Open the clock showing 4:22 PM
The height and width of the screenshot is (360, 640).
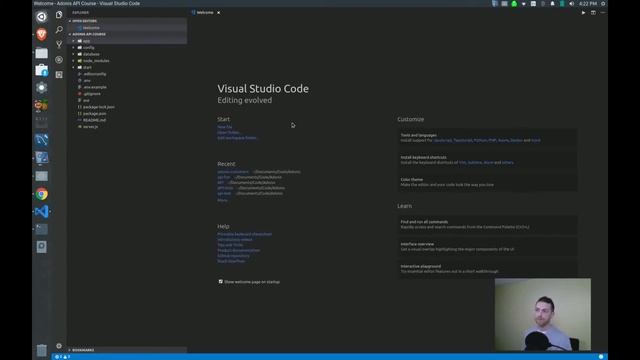click(x=588, y=3)
